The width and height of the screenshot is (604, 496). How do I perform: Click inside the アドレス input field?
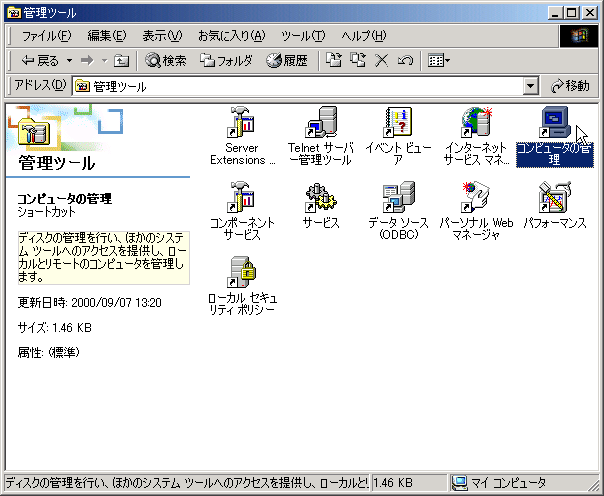click(300, 87)
